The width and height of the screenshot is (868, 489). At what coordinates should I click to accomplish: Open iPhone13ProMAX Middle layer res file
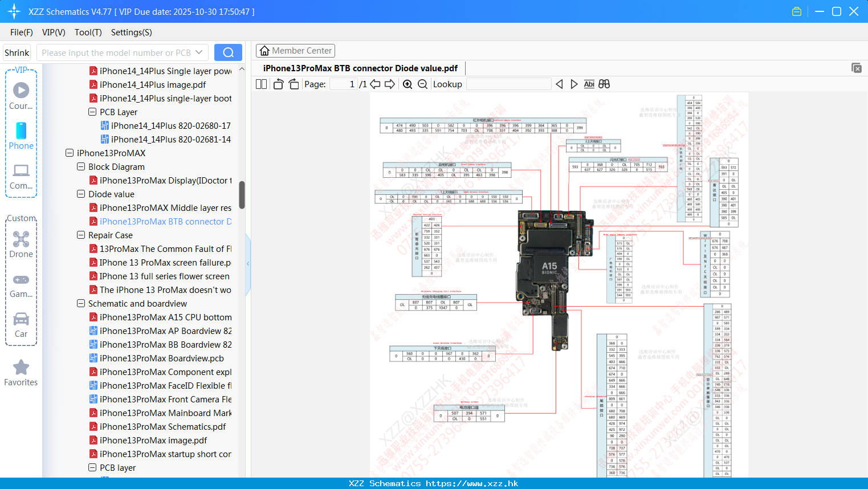click(165, 207)
